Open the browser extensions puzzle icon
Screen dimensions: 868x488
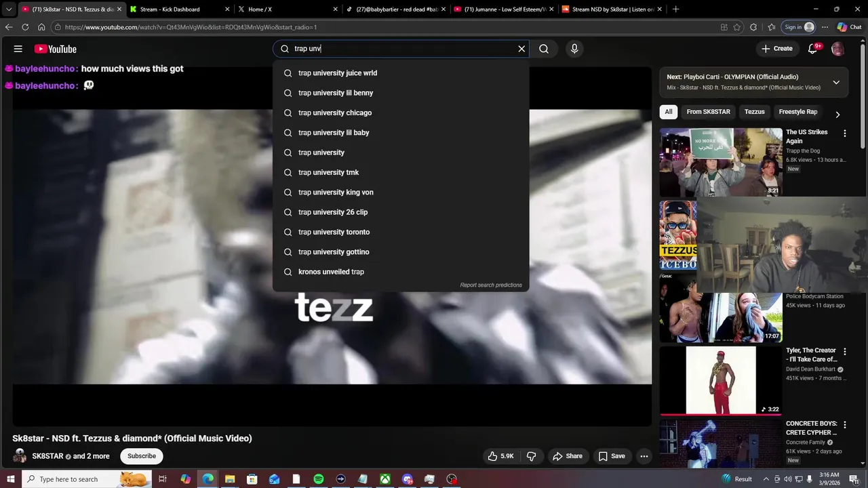click(753, 27)
